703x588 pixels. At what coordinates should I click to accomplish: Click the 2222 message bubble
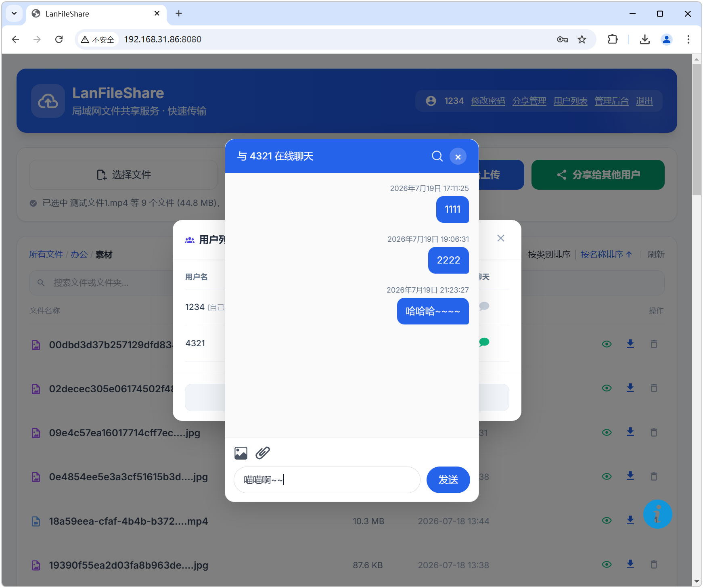pyautogui.click(x=448, y=260)
